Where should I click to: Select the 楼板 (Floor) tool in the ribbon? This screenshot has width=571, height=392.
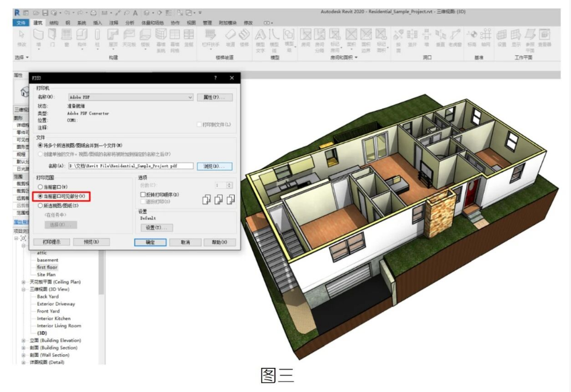click(146, 38)
